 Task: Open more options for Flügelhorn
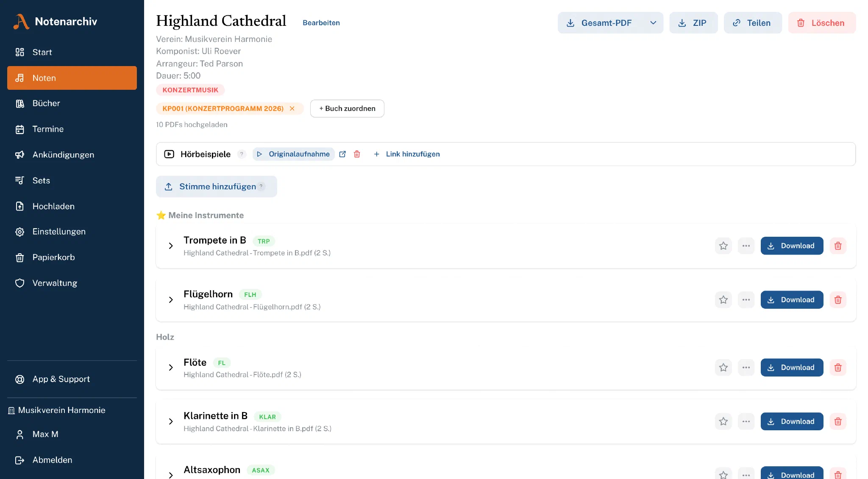pos(746,300)
